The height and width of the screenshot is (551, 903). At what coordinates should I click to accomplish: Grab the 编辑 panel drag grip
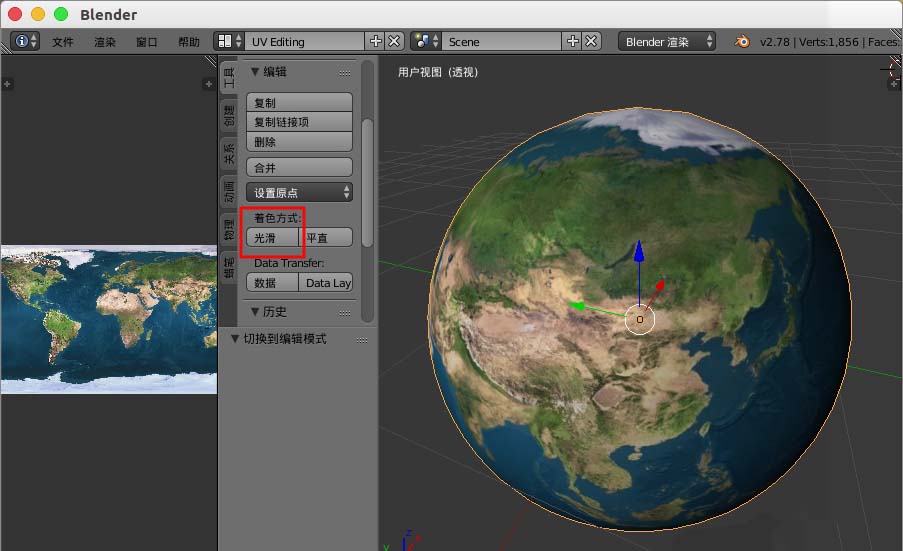345,73
